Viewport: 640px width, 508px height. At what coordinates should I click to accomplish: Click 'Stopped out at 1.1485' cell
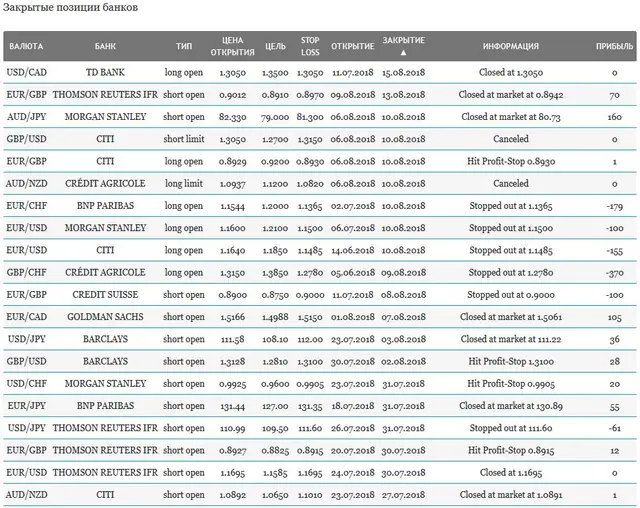pyautogui.click(x=511, y=250)
